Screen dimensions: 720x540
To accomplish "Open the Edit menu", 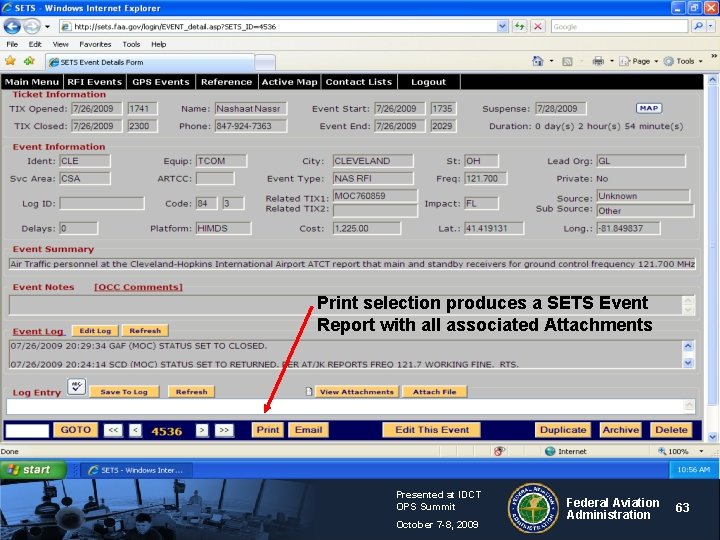I will click(x=35, y=44).
